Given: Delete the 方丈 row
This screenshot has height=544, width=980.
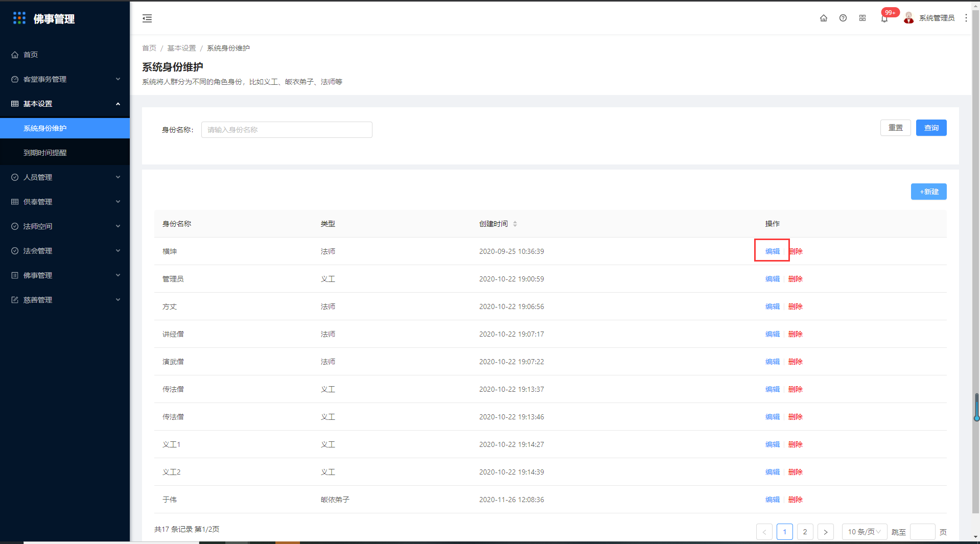Looking at the screenshot, I should point(796,306).
